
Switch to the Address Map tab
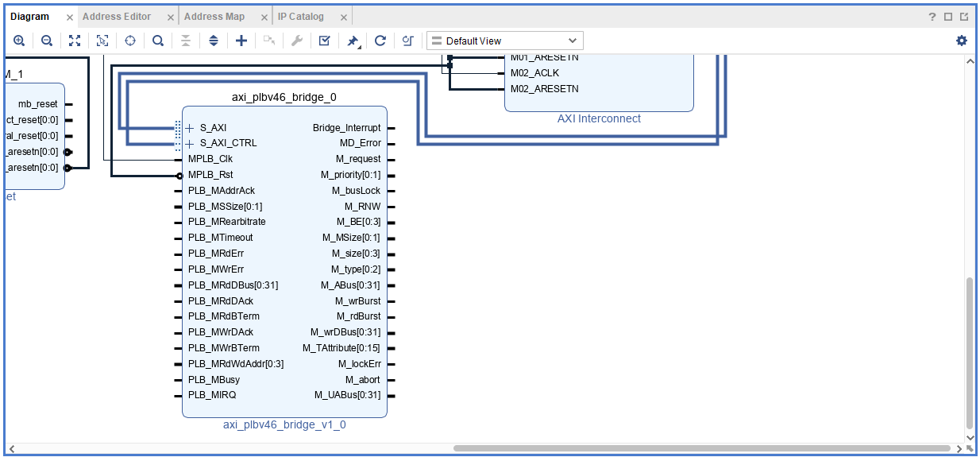tap(214, 16)
